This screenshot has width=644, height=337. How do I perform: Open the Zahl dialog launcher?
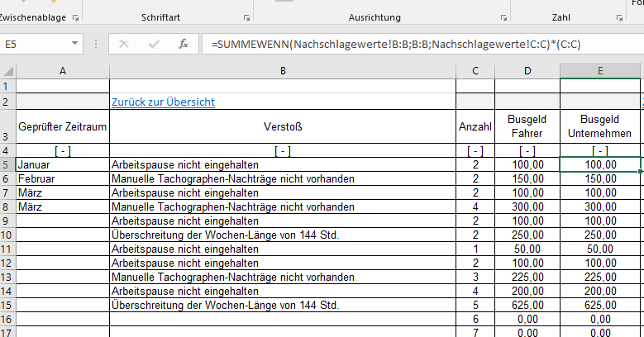(619, 17)
